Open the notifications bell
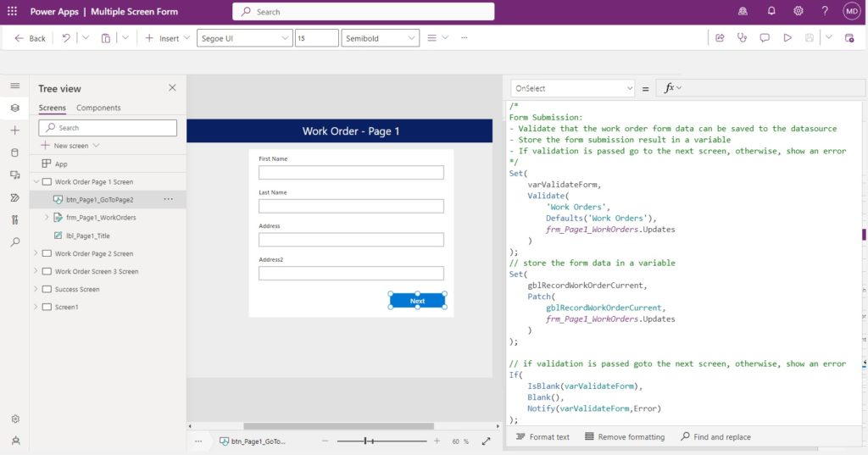868x455 pixels. point(771,11)
